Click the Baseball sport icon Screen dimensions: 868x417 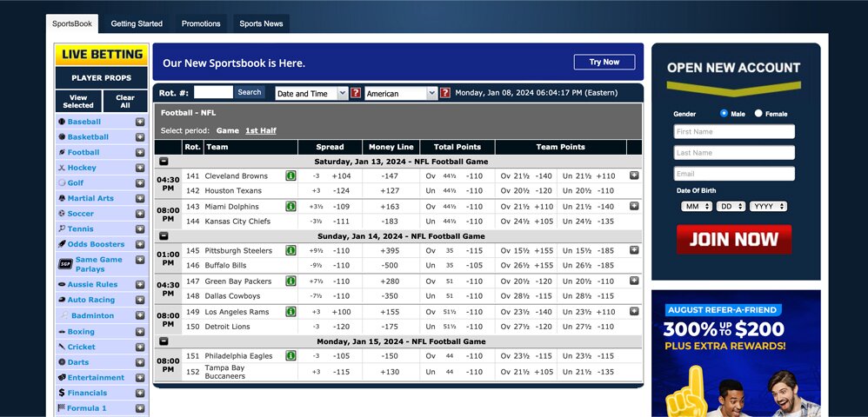pyautogui.click(x=62, y=122)
